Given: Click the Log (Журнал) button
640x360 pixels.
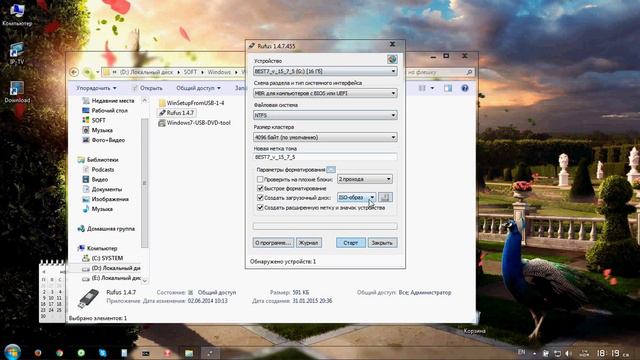Looking at the screenshot, I should click(309, 243).
